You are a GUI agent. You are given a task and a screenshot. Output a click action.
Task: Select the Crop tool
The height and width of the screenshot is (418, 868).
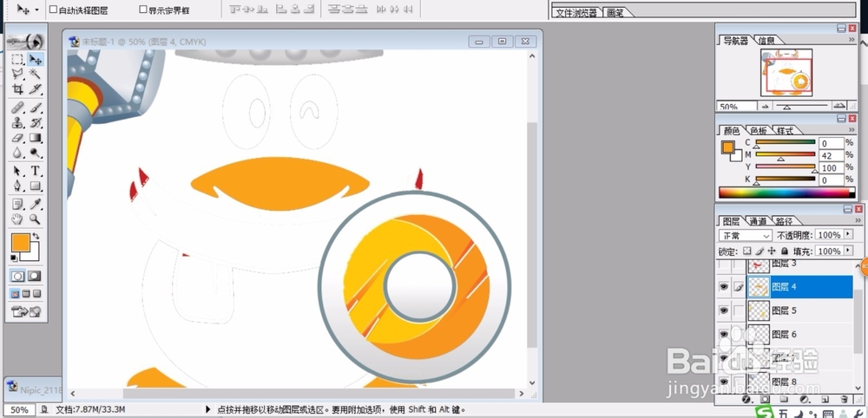tap(17, 89)
